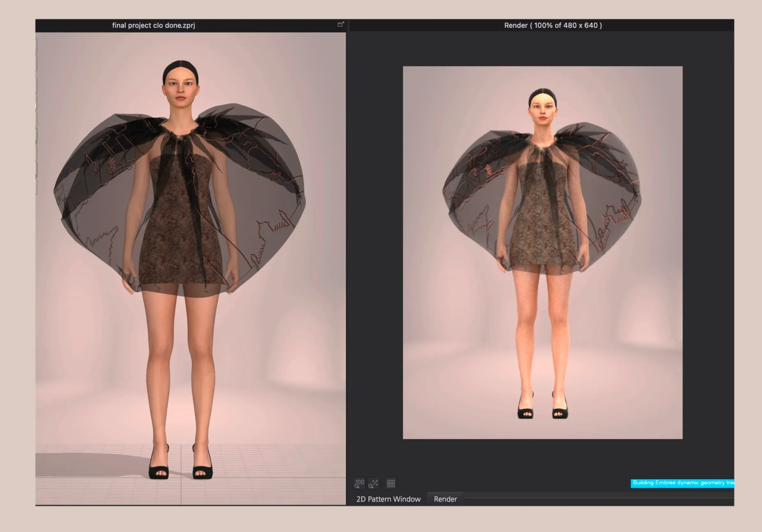Image resolution: width=762 pixels, height=532 pixels.
Task: Select the Render tab
Action: (x=445, y=499)
